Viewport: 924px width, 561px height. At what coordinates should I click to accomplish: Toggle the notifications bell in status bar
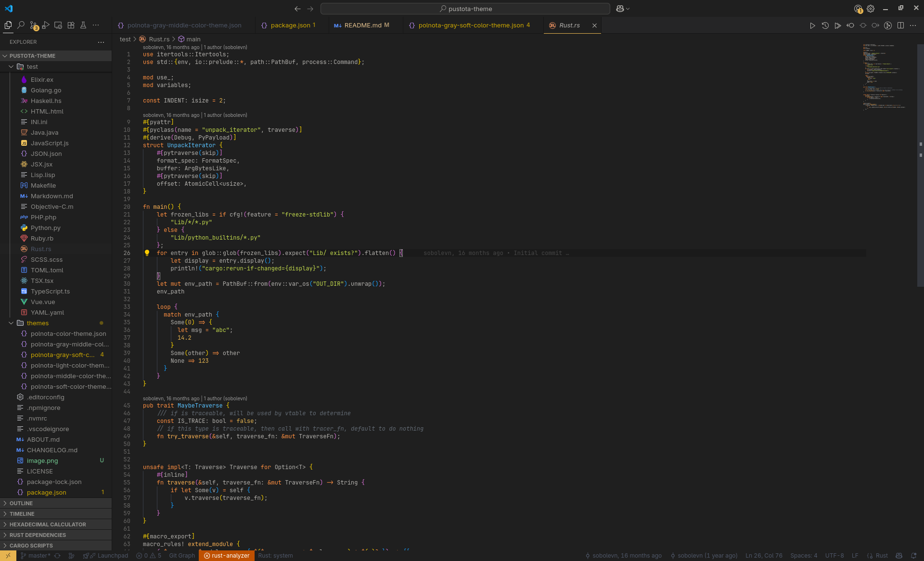pyautogui.click(x=913, y=556)
